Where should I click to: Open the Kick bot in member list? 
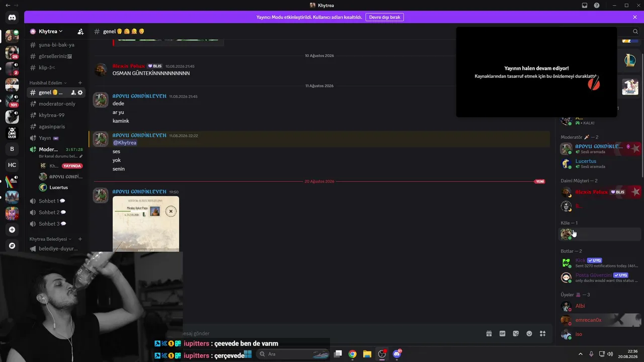coord(601,263)
